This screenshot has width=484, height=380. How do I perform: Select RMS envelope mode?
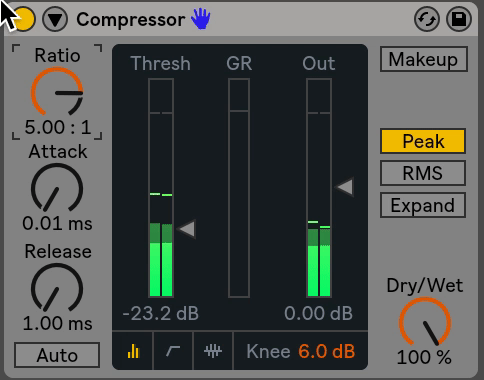pyautogui.click(x=423, y=173)
